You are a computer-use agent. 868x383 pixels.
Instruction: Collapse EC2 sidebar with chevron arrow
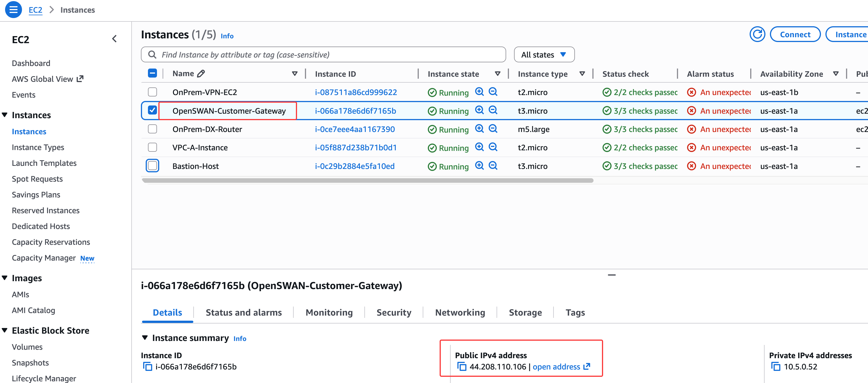(x=115, y=39)
